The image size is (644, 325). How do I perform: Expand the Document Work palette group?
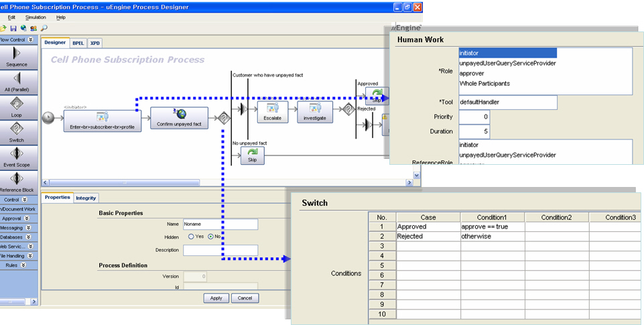click(17, 209)
